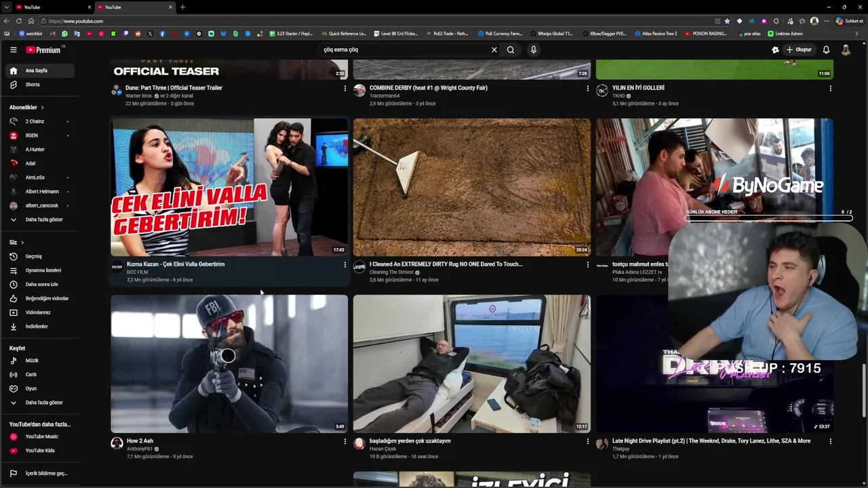Open Daha sonra izle watch later
This screenshot has width=868, height=488.
click(x=40, y=284)
